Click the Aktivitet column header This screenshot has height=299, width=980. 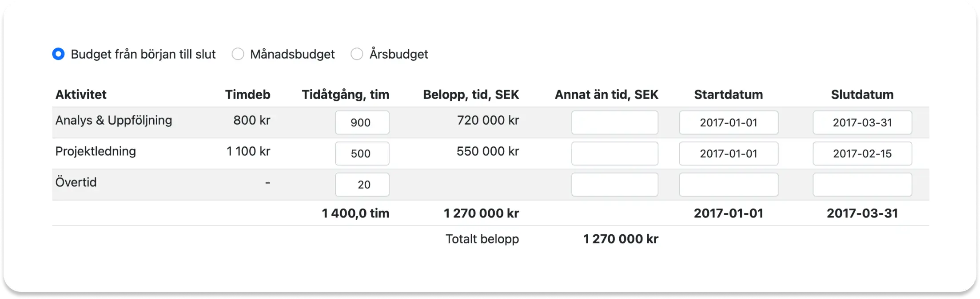[81, 94]
